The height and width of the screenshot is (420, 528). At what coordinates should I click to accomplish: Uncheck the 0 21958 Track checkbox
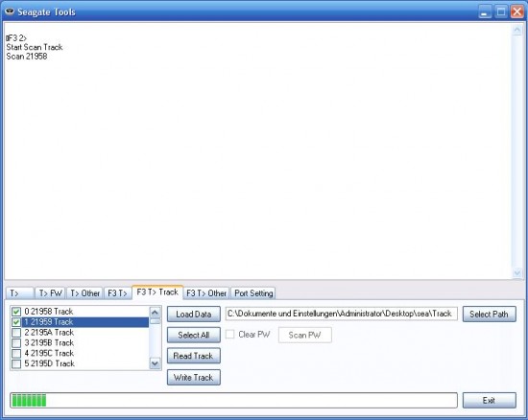point(16,312)
